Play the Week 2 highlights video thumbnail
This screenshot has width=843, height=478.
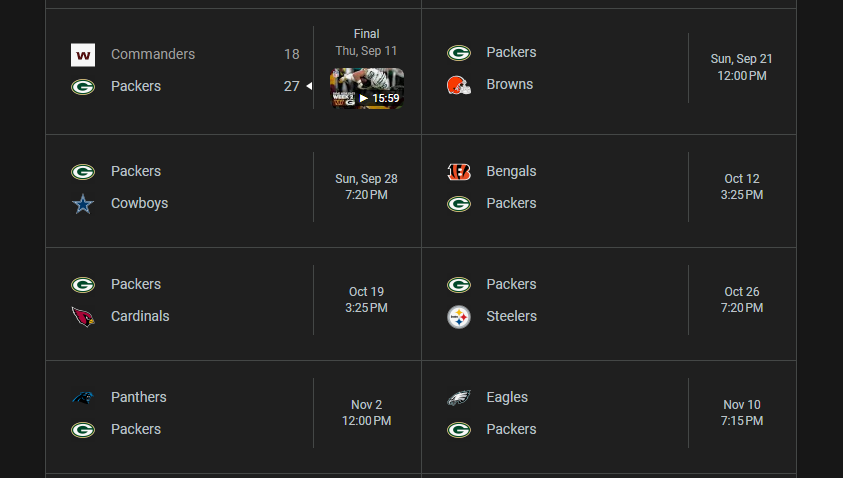click(x=367, y=88)
